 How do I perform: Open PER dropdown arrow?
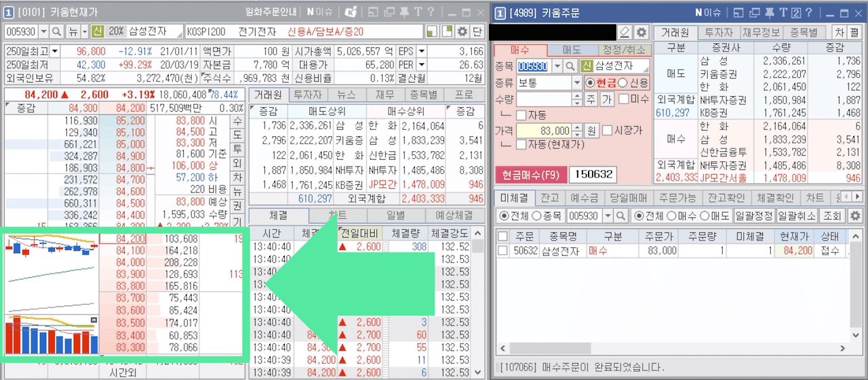coord(421,64)
